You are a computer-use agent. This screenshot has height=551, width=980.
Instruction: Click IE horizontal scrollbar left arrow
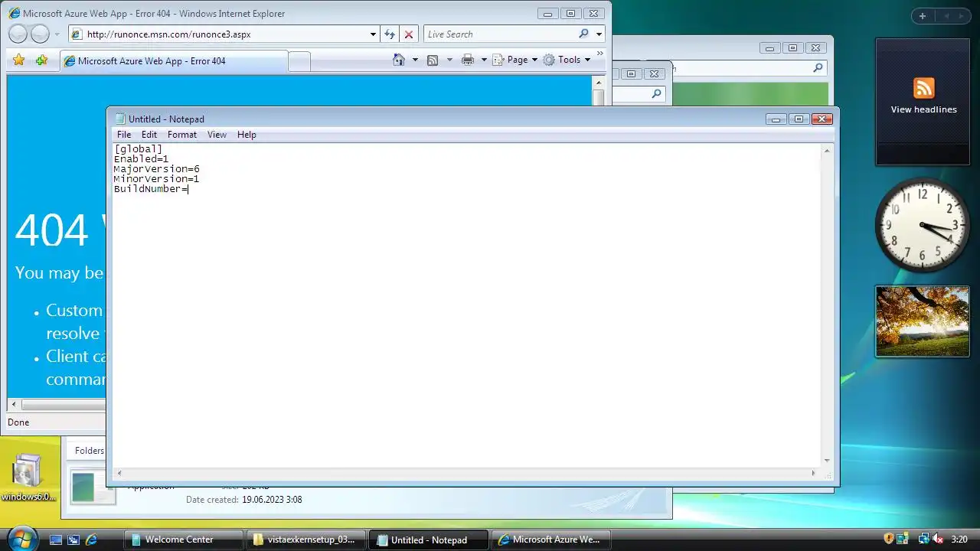13,405
